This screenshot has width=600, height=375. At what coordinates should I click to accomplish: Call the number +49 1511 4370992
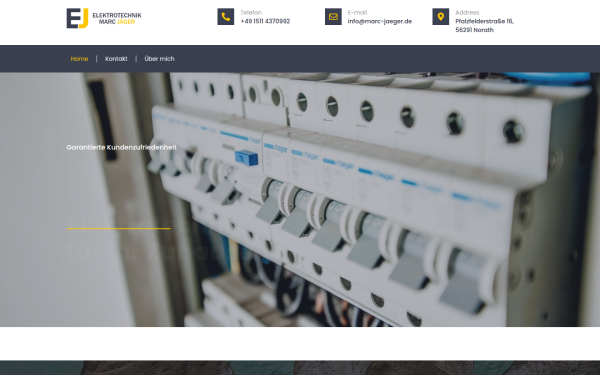(265, 21)
